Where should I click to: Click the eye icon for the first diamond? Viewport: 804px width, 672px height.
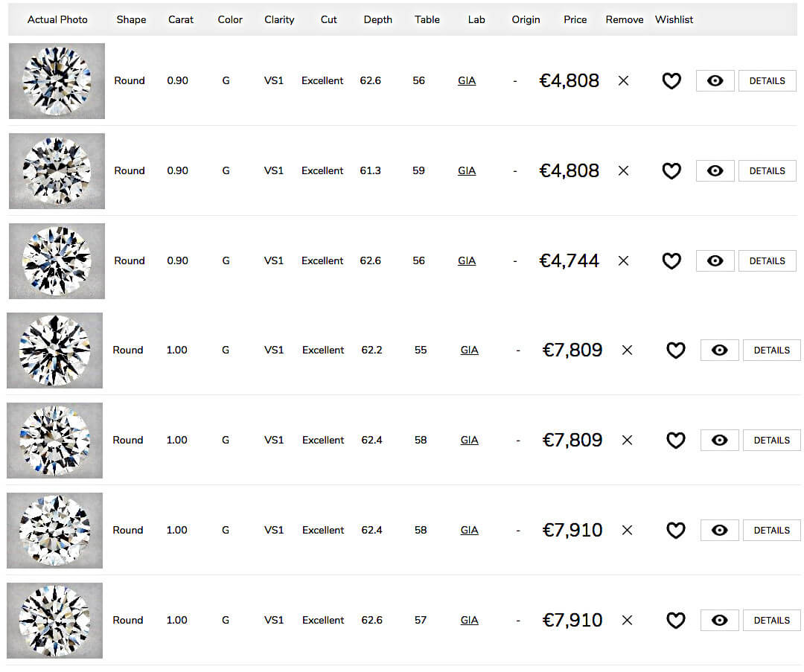point(715,81)
